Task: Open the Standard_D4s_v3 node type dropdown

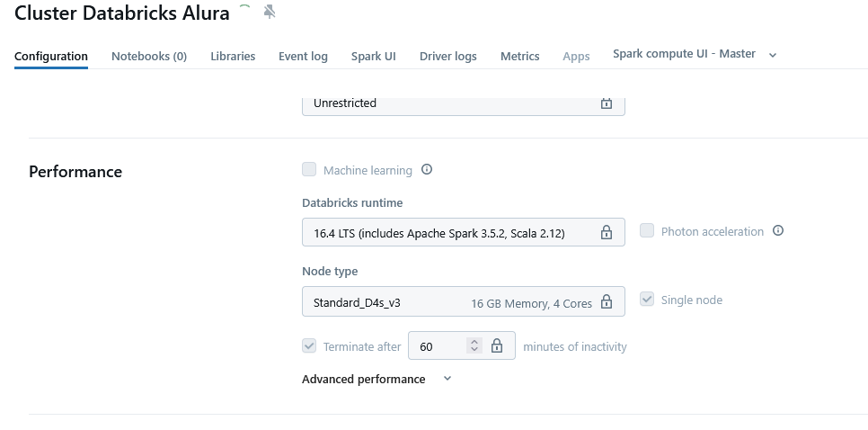Action: 449,302
